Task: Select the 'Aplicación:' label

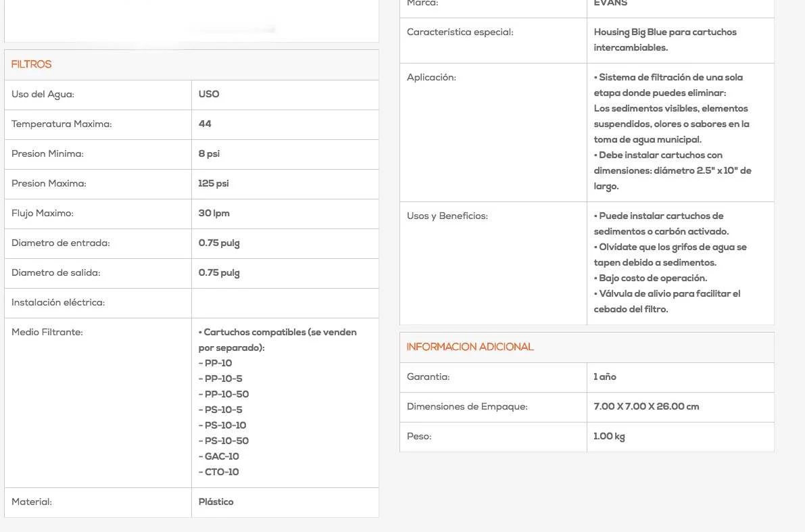Action: pyautogui.click(x=431, y=78)
